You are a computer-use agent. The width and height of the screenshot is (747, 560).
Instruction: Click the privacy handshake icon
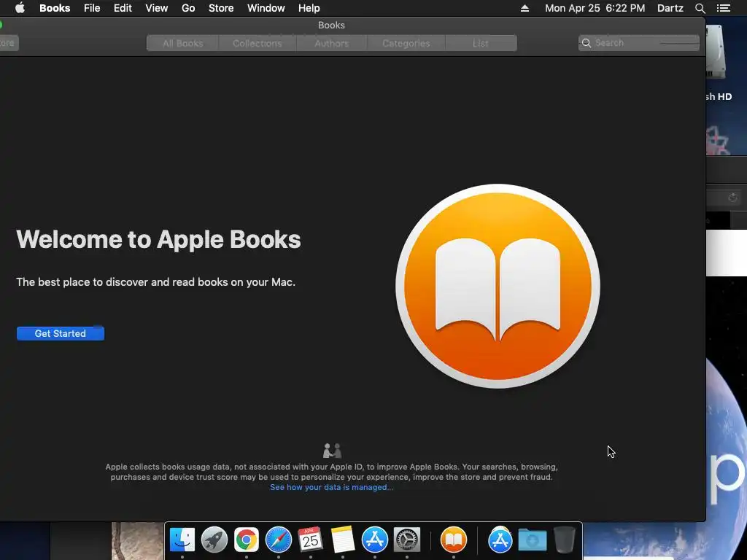pos(332,450)
